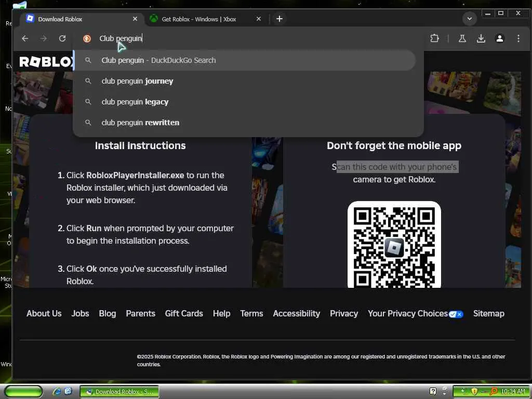Open the extensions puzzle icon
532x399 pixels.
tap(434, 38)
